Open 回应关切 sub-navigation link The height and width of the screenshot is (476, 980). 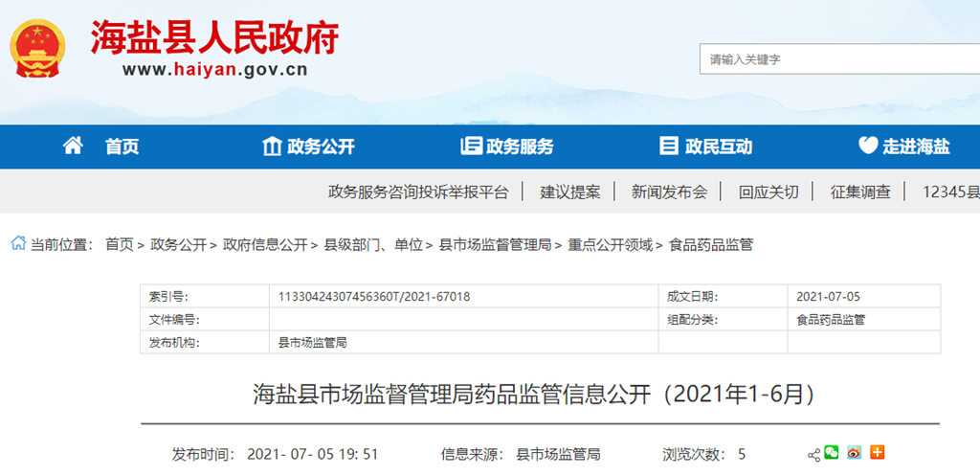(x=768, y=192)
